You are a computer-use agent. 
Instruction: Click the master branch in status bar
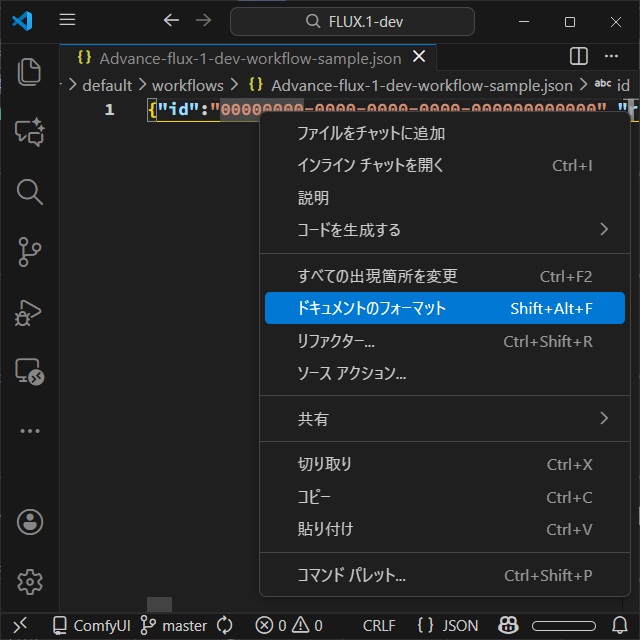pyautogui.click(x=175, y=625)
